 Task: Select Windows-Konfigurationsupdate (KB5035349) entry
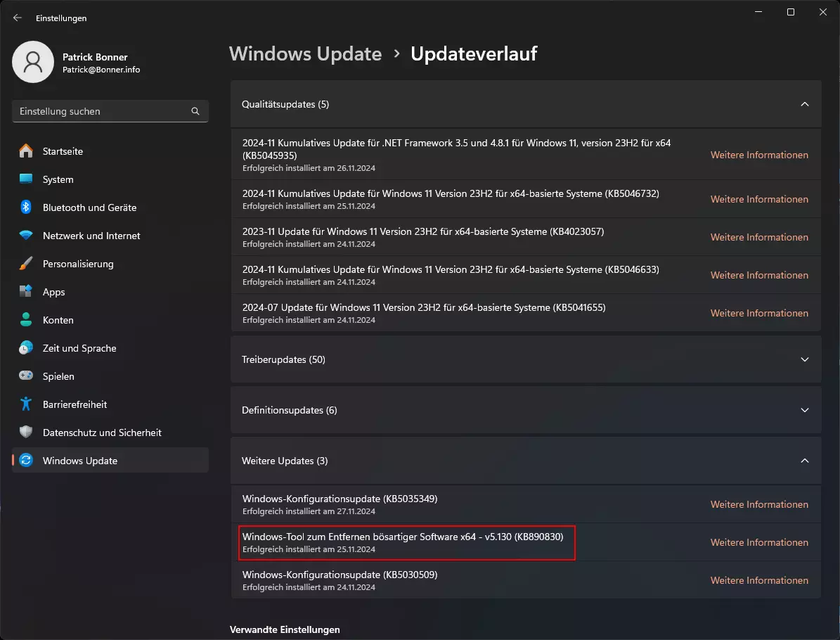(526, 504)
